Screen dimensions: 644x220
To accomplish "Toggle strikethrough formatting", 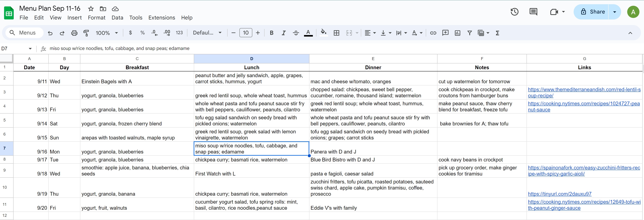I will pyautogui.click(x=296, y=33).
